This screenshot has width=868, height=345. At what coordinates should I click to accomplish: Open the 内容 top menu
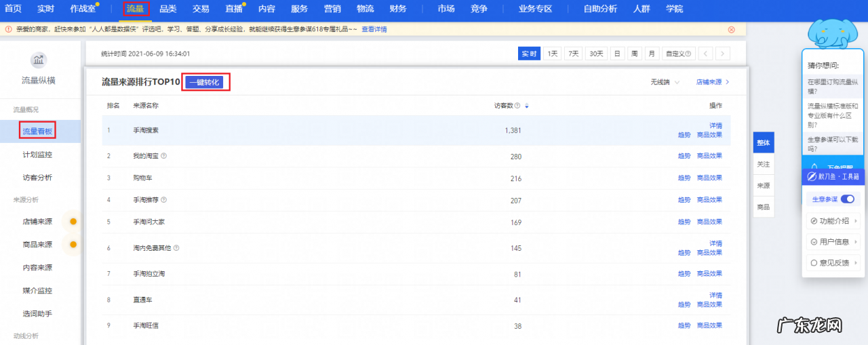(267, 9)
